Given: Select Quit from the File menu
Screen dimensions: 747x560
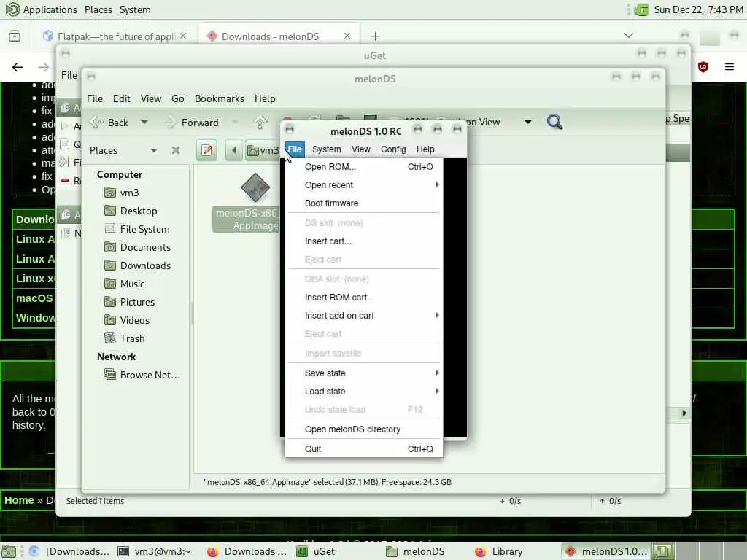Looking at the screenshot, I should click(364, 448).
